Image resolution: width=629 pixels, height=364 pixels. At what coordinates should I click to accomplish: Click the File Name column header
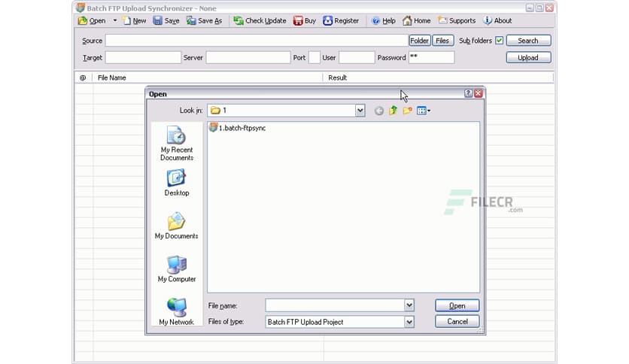(208, 77)
